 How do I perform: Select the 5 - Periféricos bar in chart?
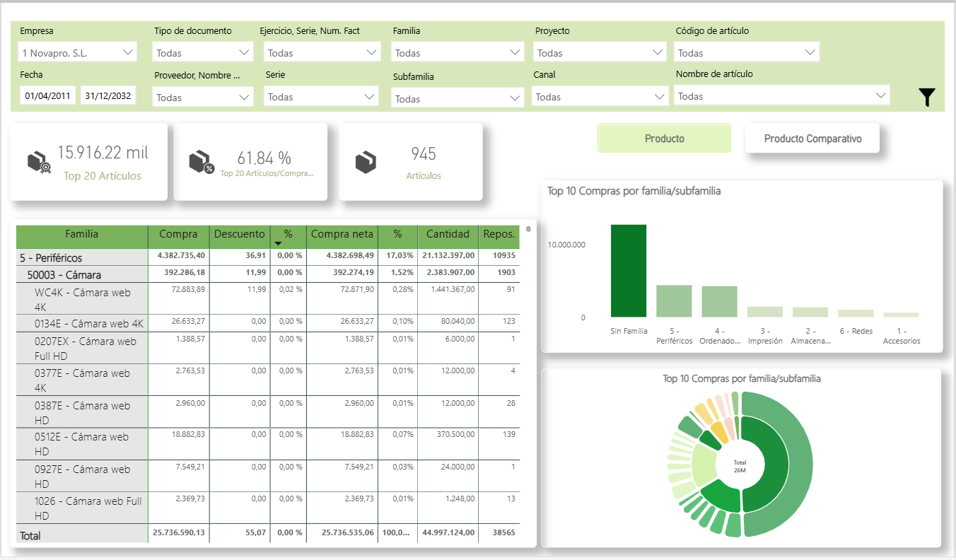tap(674, 301)
